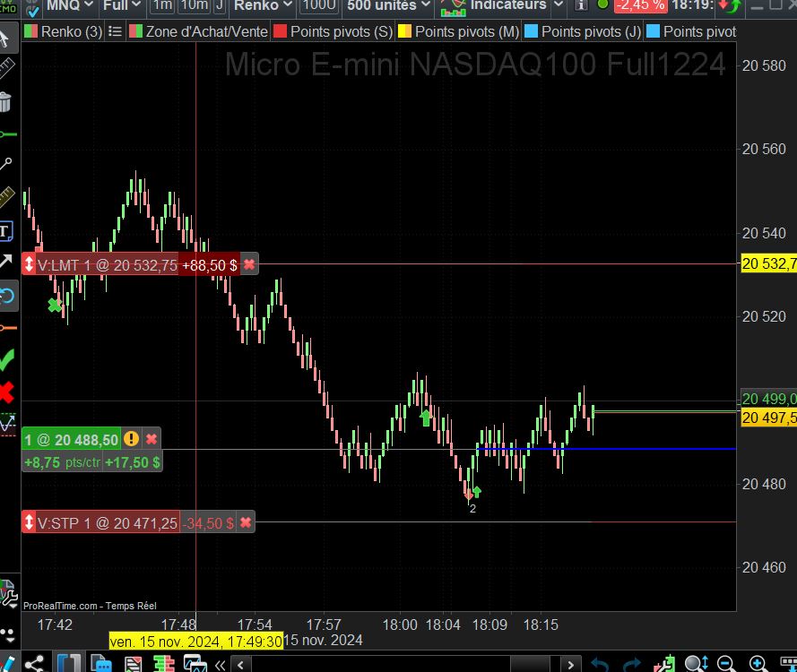Open the Renko (3) indicator label
The image size is (797, 672).
click(x=72, y=32)
